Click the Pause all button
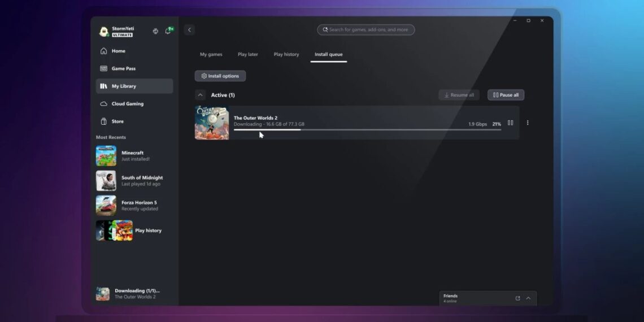Viewport: 644px width, 322px height. pyautogui.click(x=506, y=95)
